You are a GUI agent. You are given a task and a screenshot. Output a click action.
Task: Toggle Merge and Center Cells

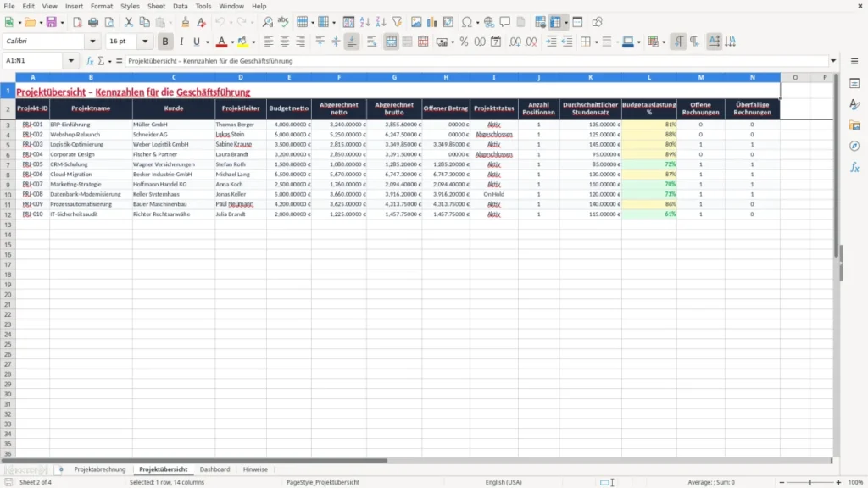point(391,42)
